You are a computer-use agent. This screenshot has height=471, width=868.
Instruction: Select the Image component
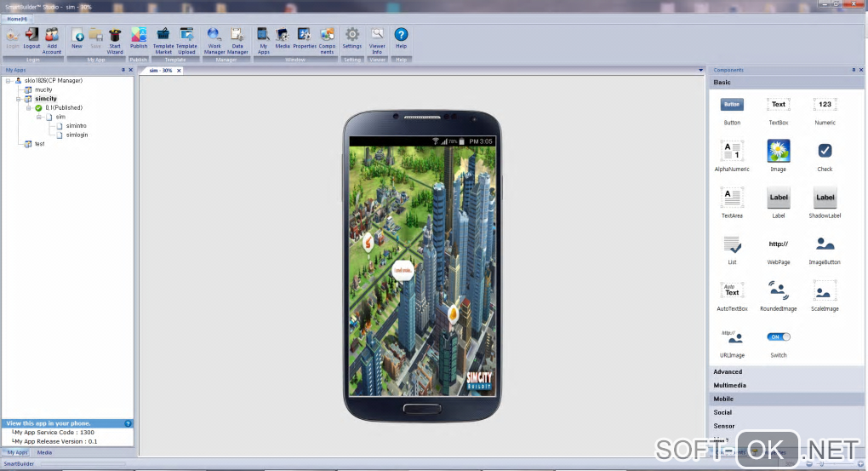coord(779,157)
